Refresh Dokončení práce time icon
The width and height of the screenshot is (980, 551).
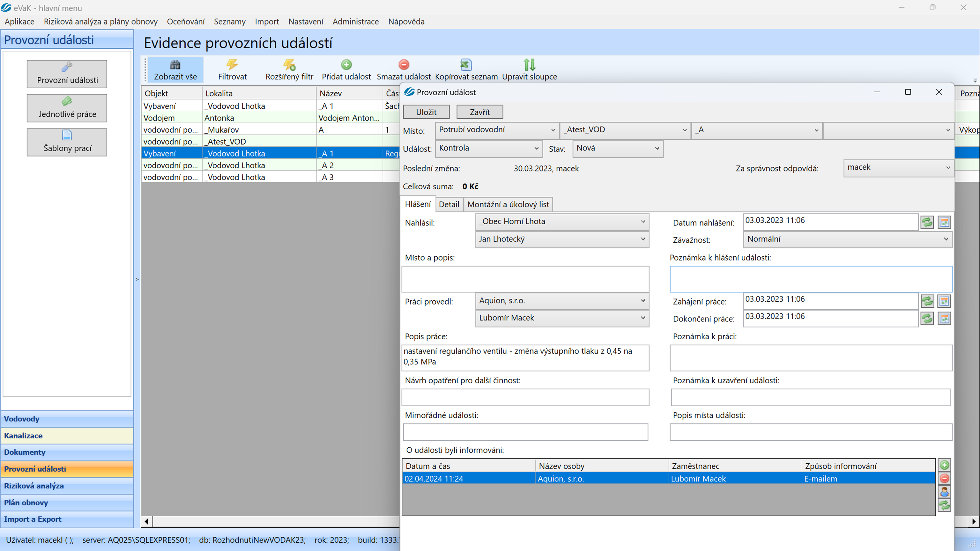coord(927,318)
